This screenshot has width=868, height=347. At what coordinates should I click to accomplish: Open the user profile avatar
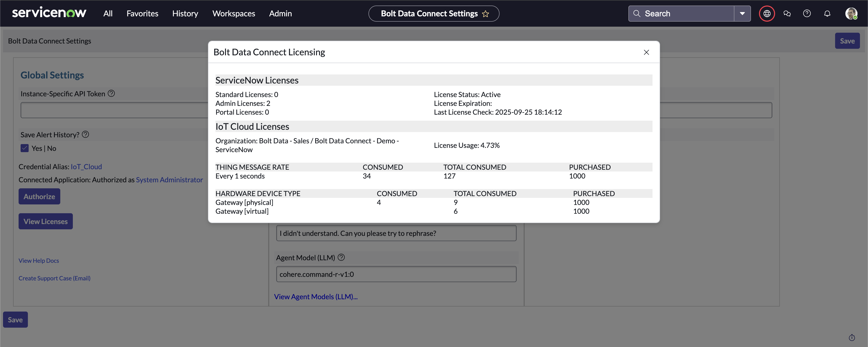coord(851,14)
